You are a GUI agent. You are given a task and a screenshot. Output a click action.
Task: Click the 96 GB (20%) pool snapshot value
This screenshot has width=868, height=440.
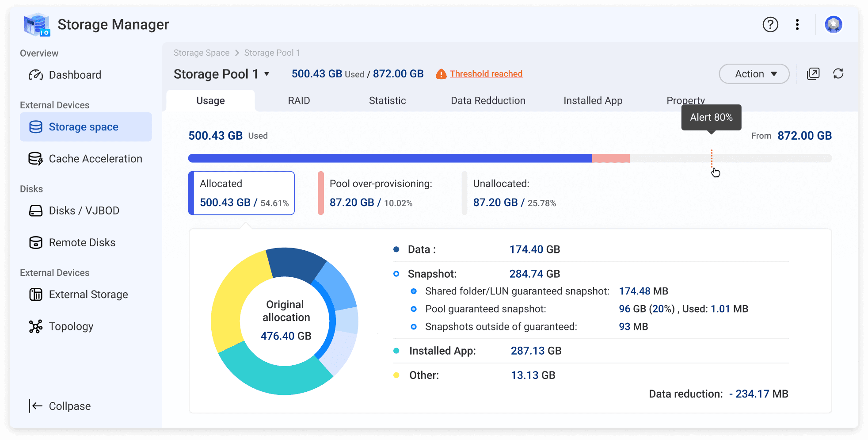(x=647, y=309)
